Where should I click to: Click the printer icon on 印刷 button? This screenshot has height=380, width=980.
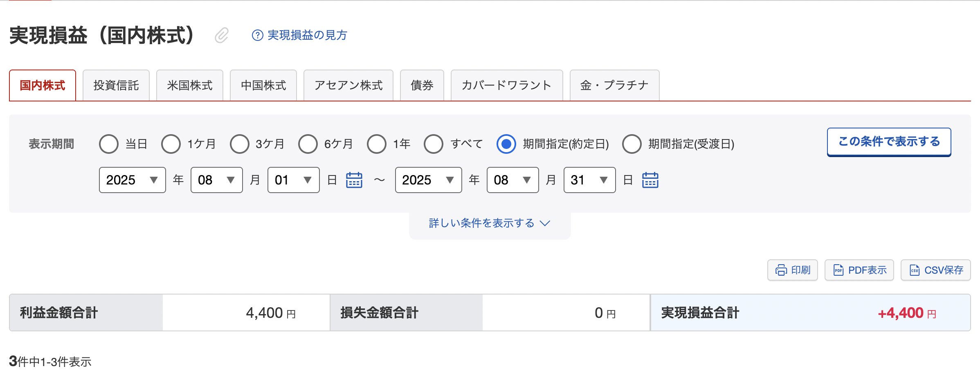[781, 270]
